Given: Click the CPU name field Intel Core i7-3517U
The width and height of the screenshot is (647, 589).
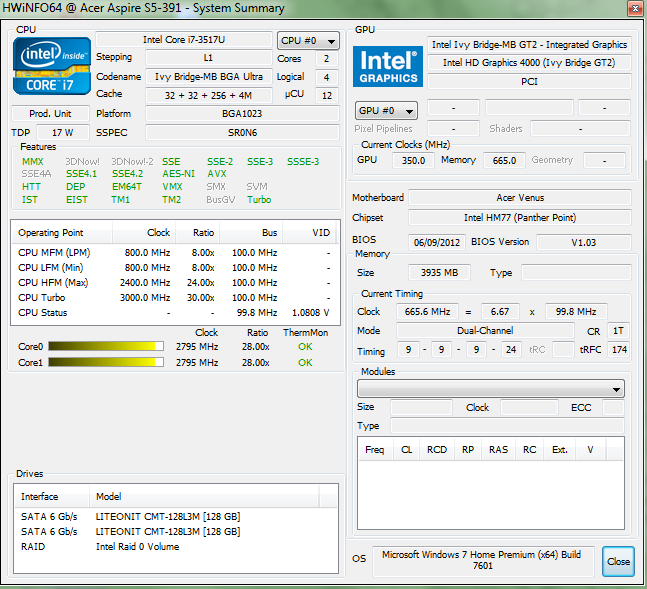Looking at the screenshot, I should click(184, 40).
